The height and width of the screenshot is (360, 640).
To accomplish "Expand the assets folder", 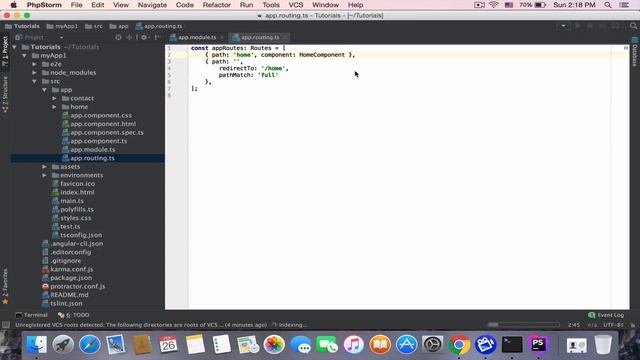I will coord(44,167).
